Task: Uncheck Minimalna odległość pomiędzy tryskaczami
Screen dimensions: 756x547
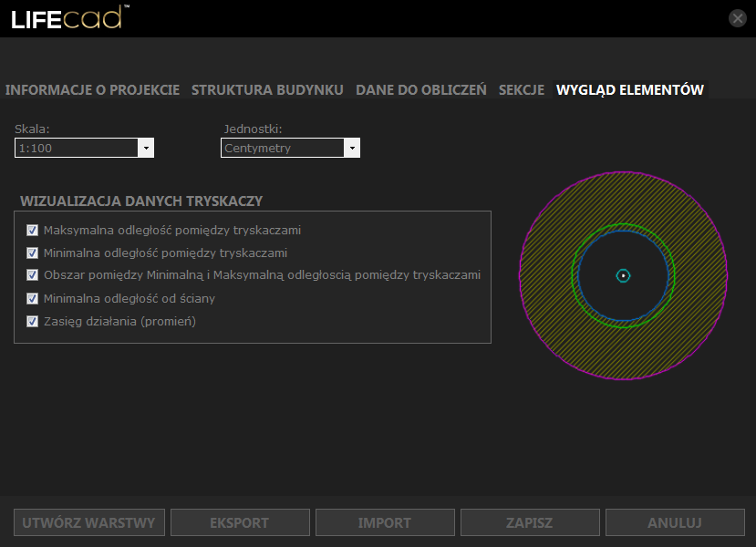Action: (33, 253)
